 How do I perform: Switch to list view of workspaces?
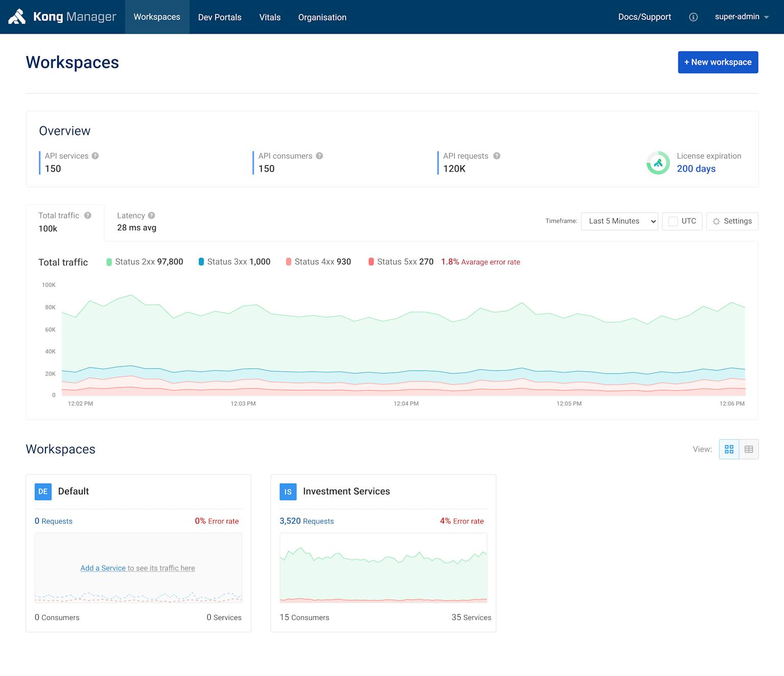pos(749,449)
